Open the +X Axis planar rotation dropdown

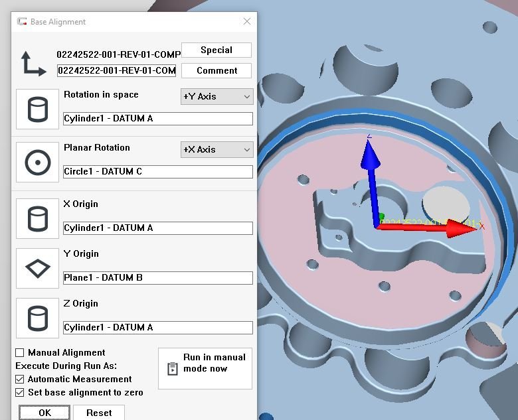pyautogui.click(x=216, y=149)
